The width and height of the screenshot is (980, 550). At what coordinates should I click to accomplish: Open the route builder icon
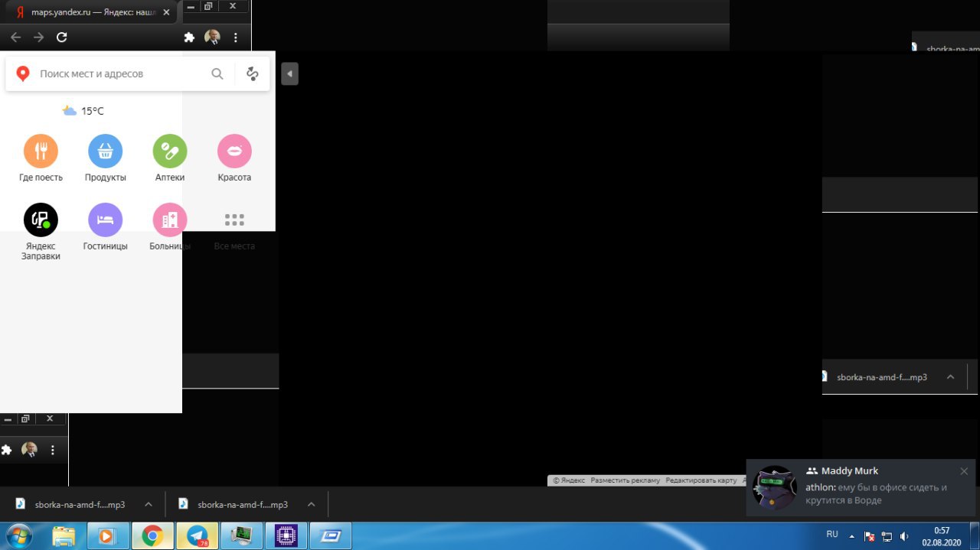pos(253,74)
